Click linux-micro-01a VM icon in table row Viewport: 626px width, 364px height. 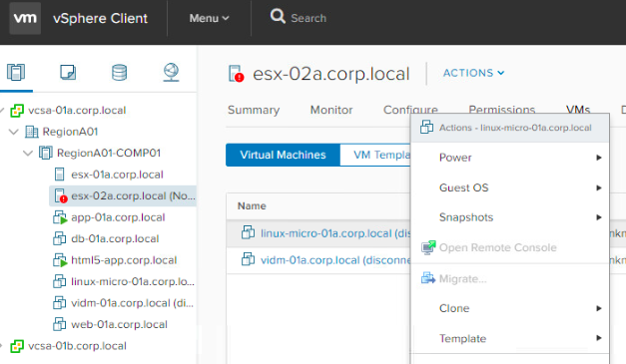tap(248, 232)
